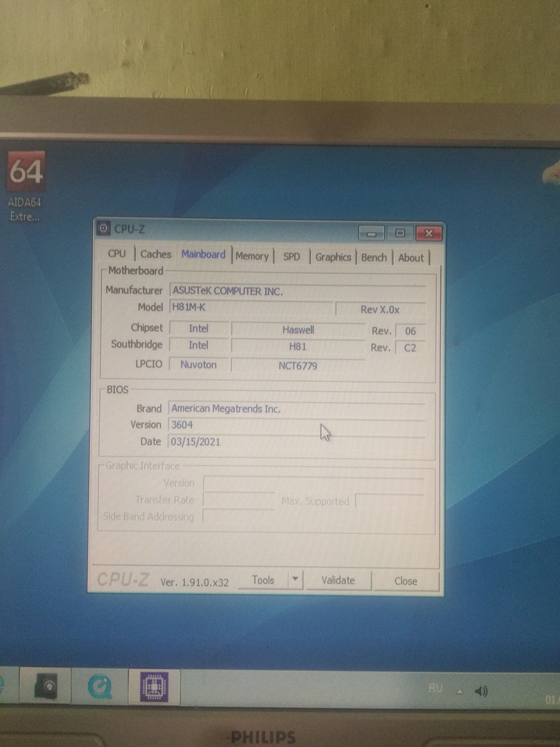Open the About tab
The height and width of the screenshot is (747, 560).
pyautogui.click(x=411, y=258)
